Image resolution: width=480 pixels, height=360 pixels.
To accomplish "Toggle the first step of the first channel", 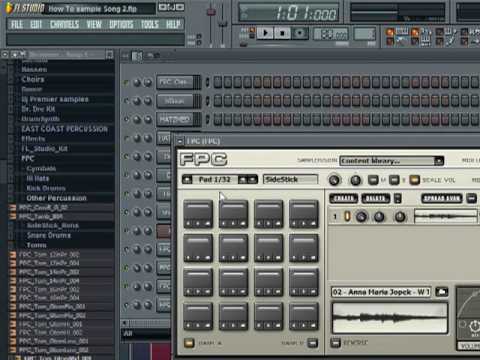I will pyautogui.click(x=217, y=82).
